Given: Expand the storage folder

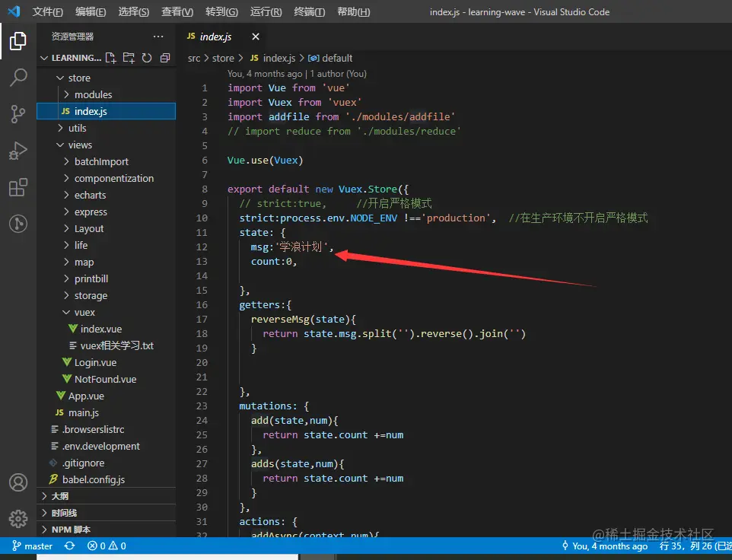Looking at the screenshot, I should point(106,296).
